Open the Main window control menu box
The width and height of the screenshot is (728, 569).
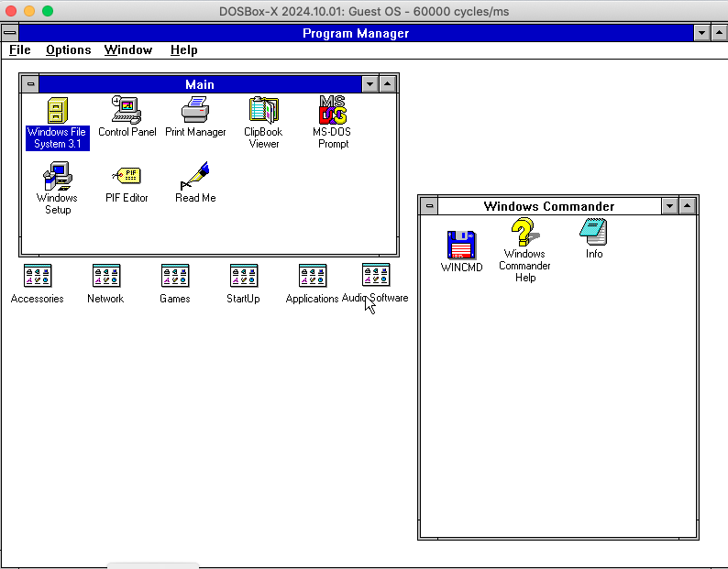30,84
